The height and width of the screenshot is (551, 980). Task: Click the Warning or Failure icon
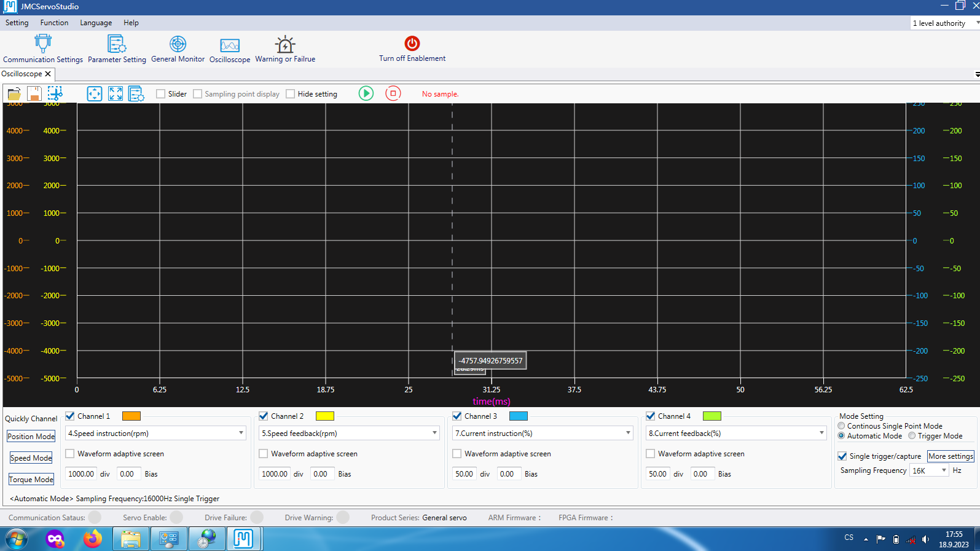(285, 48)
